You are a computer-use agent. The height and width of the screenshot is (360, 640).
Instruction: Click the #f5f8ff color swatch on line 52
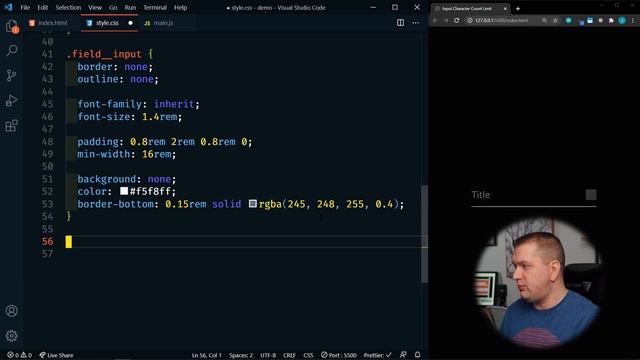[x=124, y=191]
